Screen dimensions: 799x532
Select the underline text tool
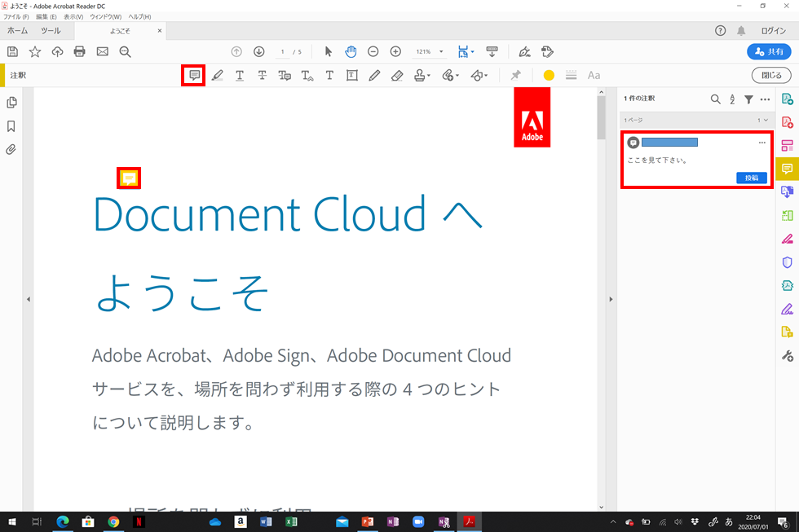(240, 75)
